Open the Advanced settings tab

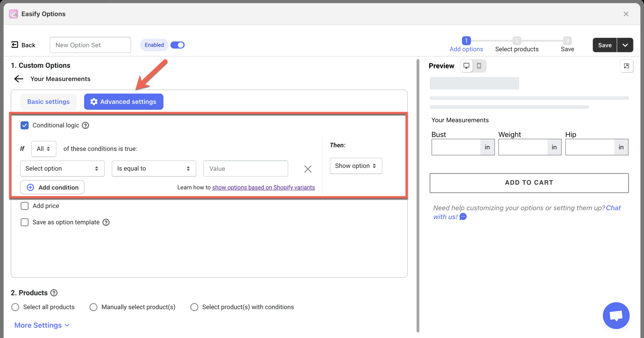pyautogui.click(x=123, y=101)
